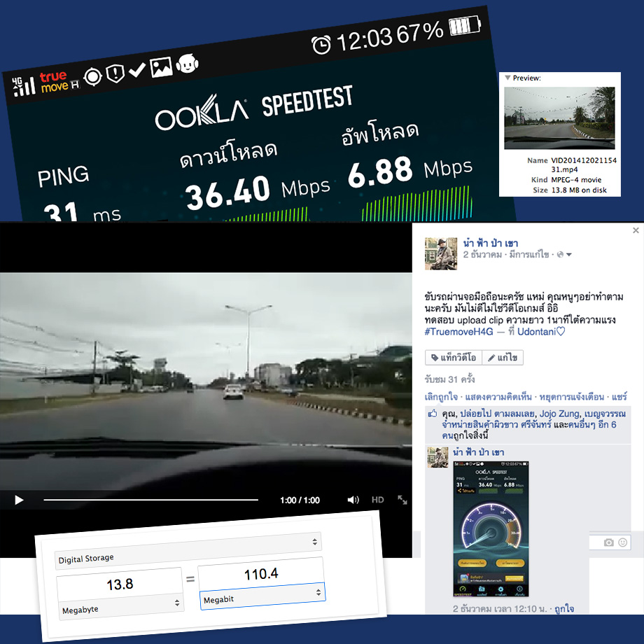
Task: Click the location target icon in status bar
Action: (93, 76)
